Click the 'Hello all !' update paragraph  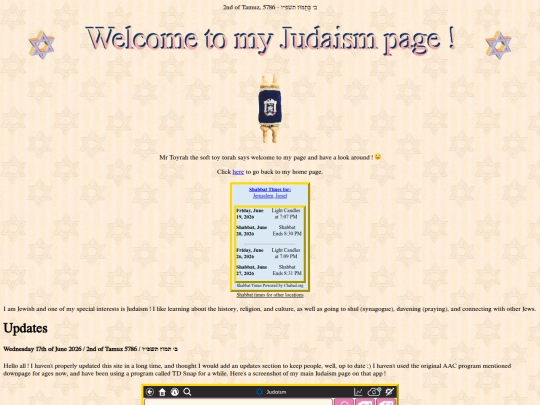pyautogui.click(x=257, y=370)
